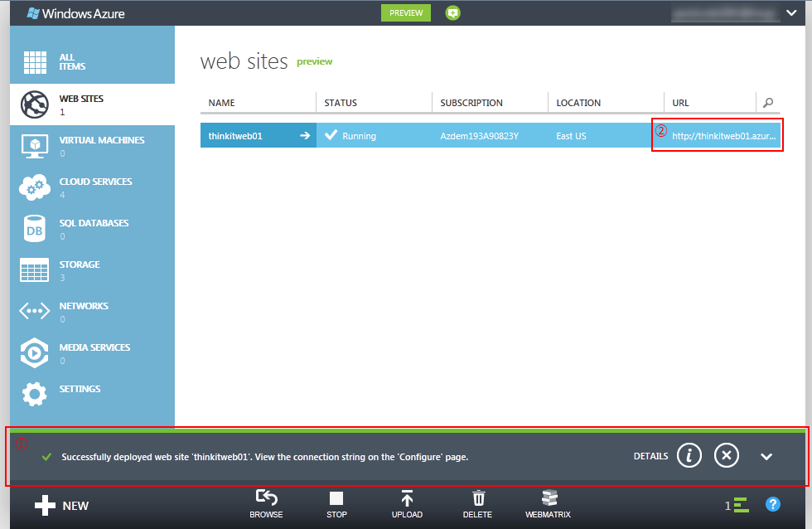The image size is (812, 529).
Task: Go to STORAGE label
Action: (x=80, y=264)
